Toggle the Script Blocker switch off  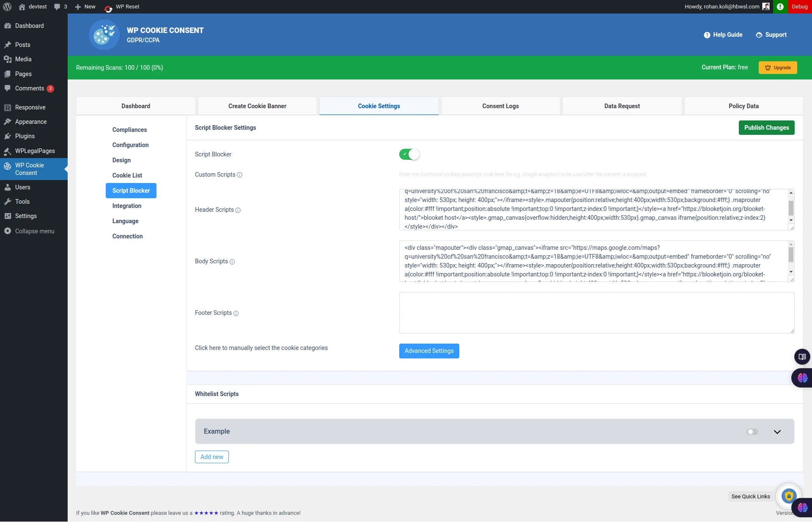(409, 154)
